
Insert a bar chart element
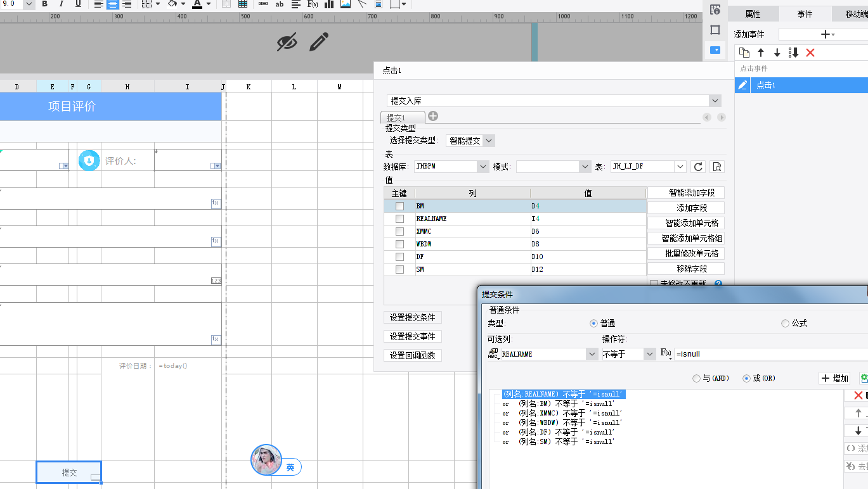(329, 4)
